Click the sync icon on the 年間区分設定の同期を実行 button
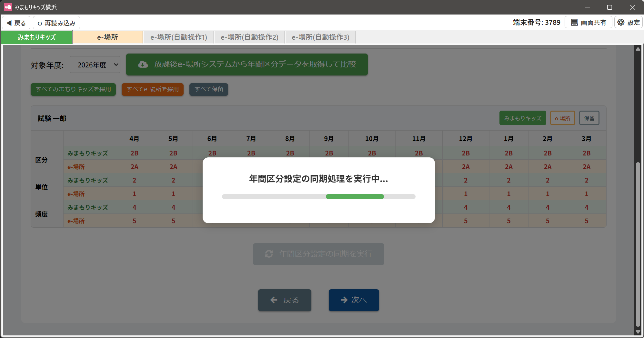Image resolution: width=644 pixels, height=338 pixels. pyautogui.click(x=269, y=254)
